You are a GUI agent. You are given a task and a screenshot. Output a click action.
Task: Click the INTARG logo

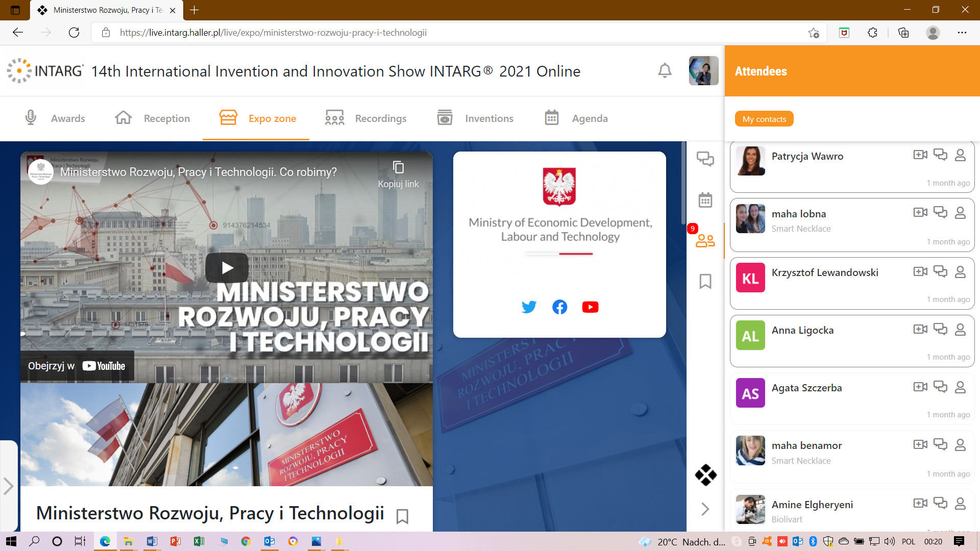pos(45,70)
